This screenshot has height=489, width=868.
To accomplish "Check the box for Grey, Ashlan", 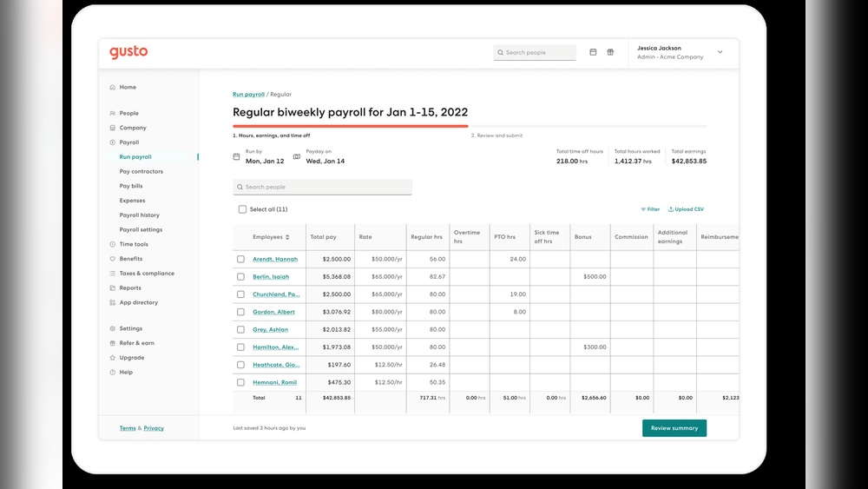I will point(240,329).
